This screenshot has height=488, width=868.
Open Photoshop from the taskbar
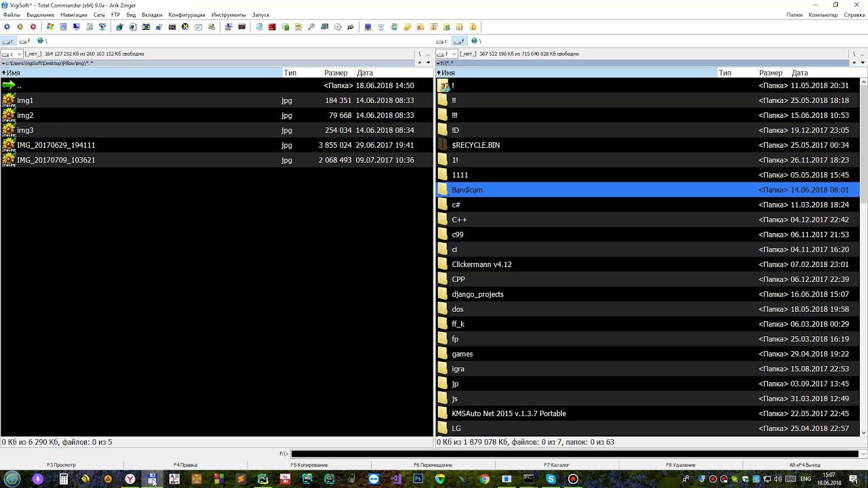point(418,479)
